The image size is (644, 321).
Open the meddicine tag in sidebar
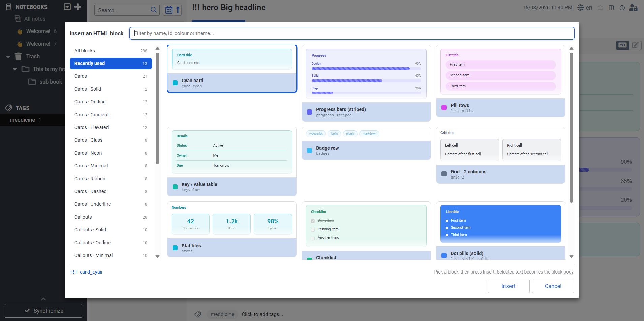pyautogui.click(x=32, y=120)
